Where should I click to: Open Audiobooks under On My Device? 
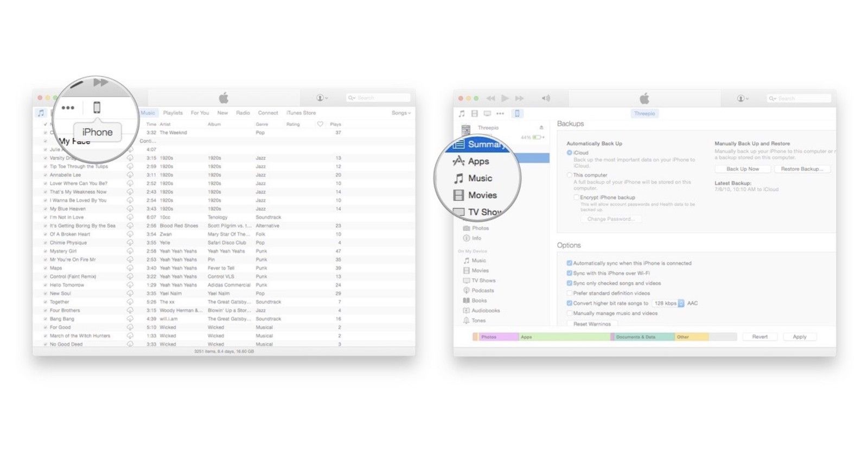point(481,311)
